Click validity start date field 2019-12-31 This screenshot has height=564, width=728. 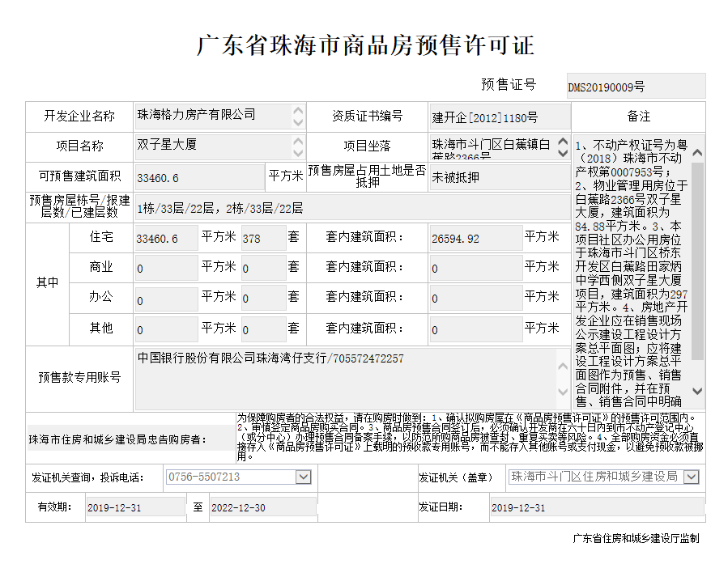pos(135,507)
